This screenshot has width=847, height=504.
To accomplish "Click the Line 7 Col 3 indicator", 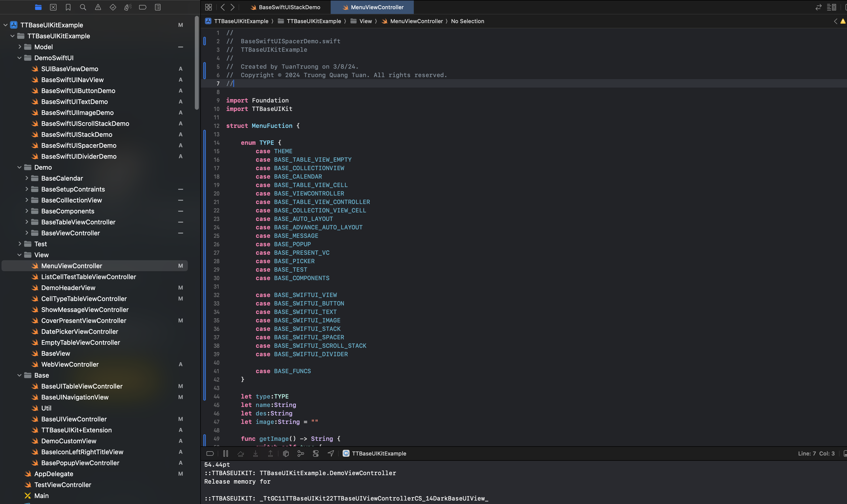I will (816, 454).
